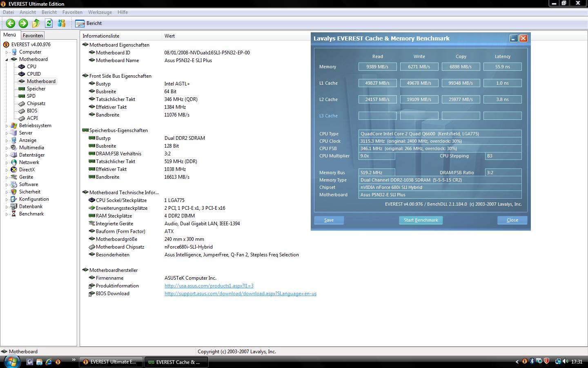Go up one level with the up arrow icon
The width and height of the screenshot is (588, 368).
pos(36,23)
